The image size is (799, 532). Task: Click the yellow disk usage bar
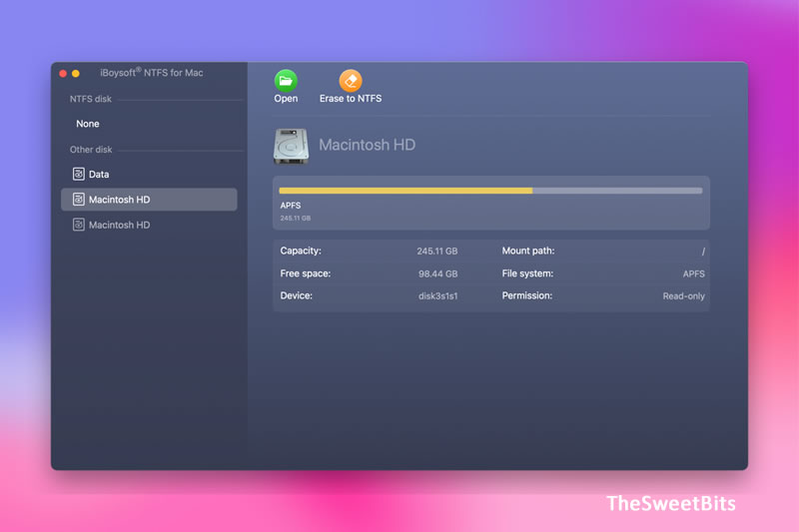(405, 191)
